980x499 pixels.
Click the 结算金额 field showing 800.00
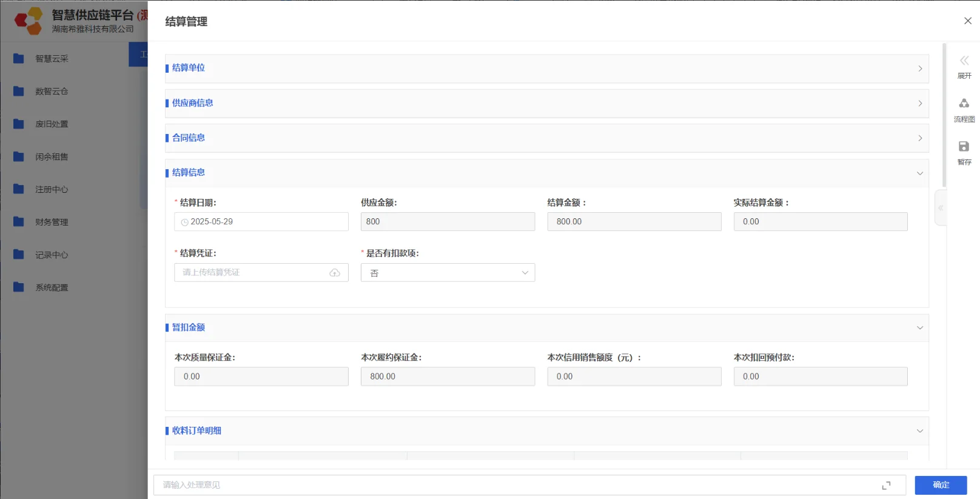(634, 222)
